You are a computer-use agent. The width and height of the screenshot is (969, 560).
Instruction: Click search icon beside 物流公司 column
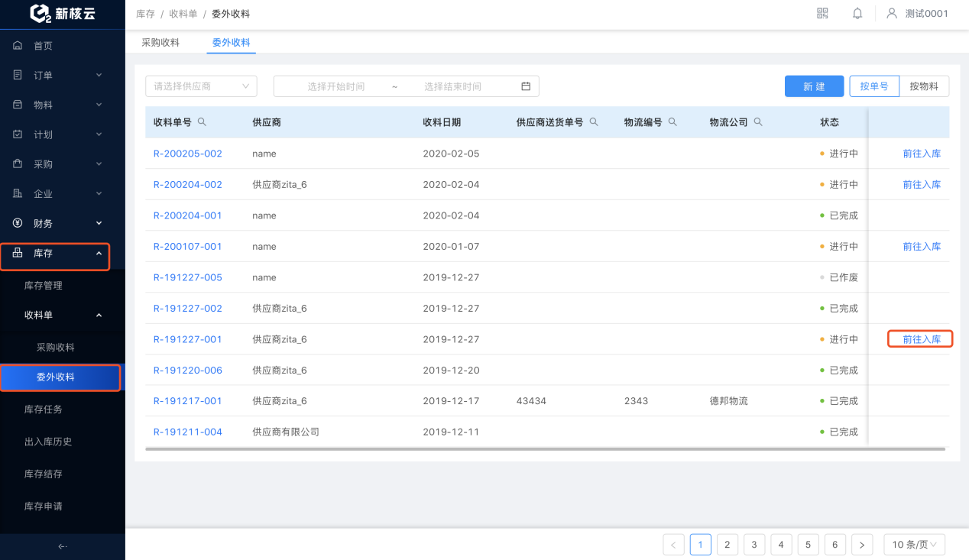[758, 121]
